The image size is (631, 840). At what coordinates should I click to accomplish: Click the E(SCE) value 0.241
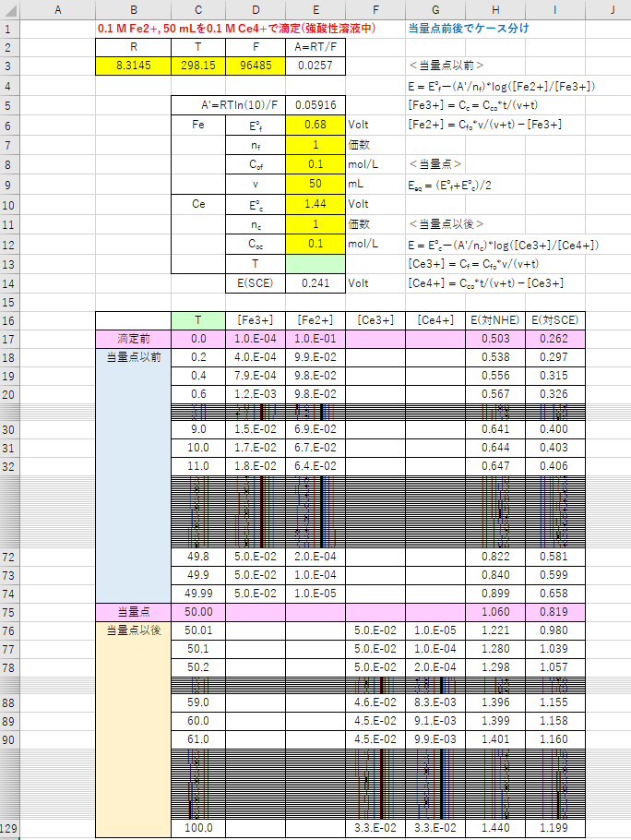coord(315,283)
